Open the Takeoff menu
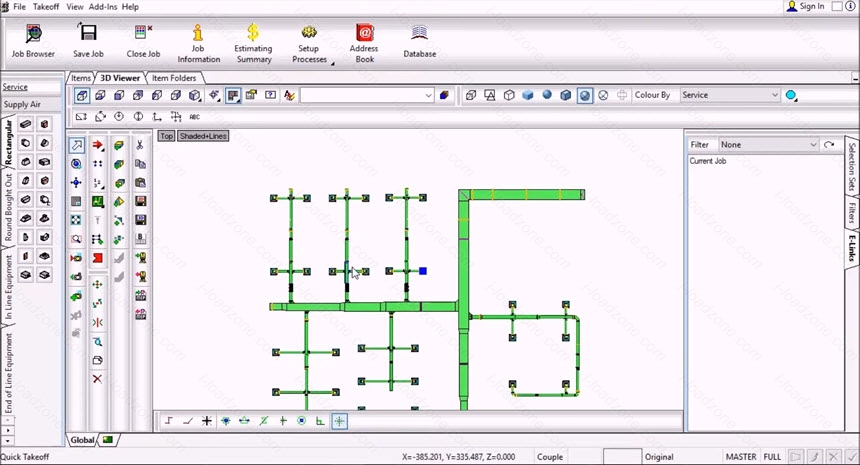Viewport: 860px width, 465px height. click(x=46, y=7)
